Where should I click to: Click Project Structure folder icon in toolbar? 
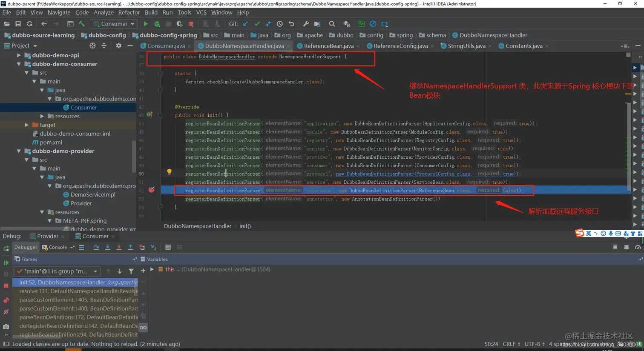[x=317, y=24]
